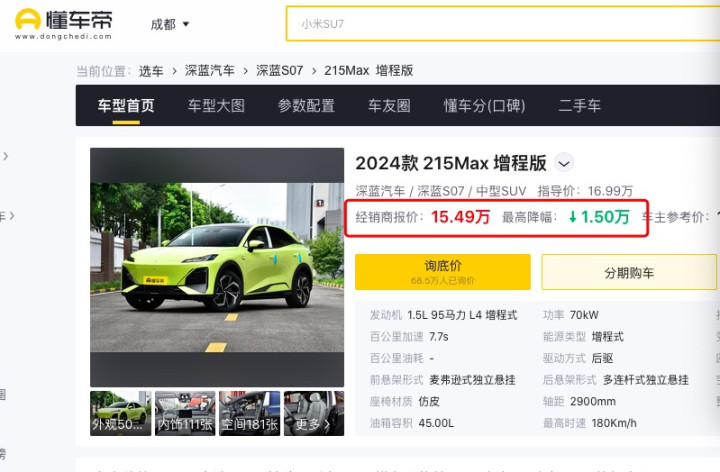
Task: Open the 空间181张 thumbnail
Action: (249, 413)
